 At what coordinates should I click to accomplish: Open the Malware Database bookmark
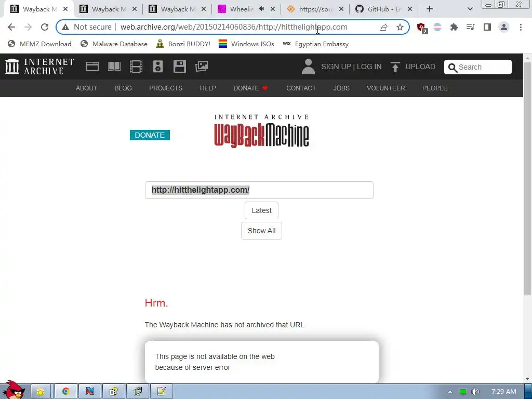114,44
